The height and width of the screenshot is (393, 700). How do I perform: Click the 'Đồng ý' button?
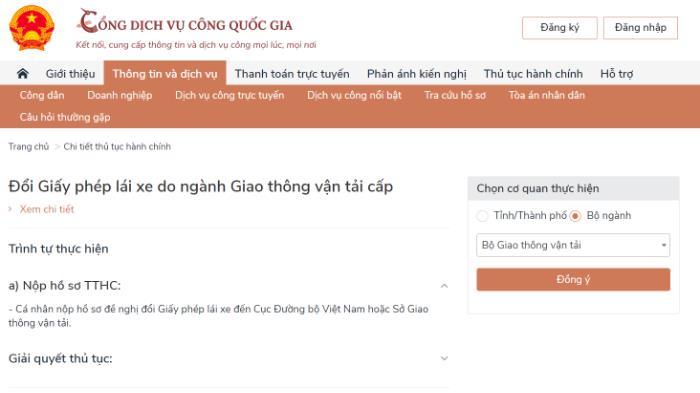(x=573, y=280)
